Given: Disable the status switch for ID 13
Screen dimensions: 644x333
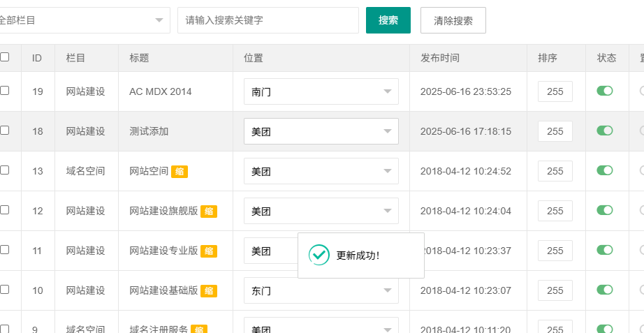Looking at the screenshot, I should pos(604,170).
